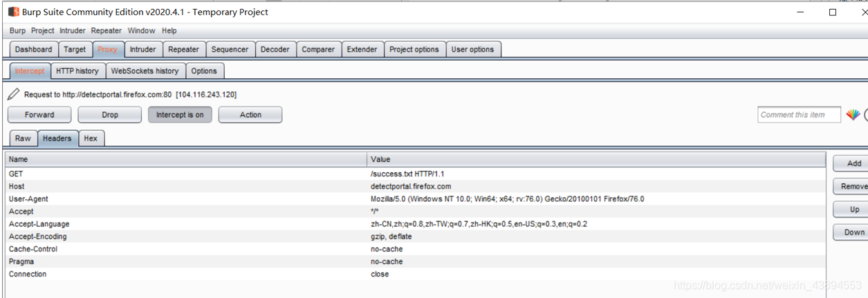Switch to the Comparer tab
The height and width of the screenshot is (298, 868).
pos(318,50)
